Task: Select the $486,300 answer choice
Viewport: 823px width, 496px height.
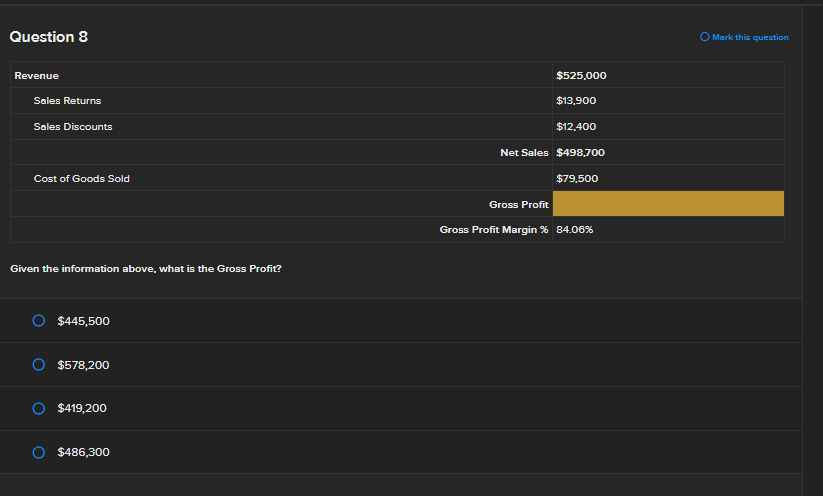Action: pos(38,452)
